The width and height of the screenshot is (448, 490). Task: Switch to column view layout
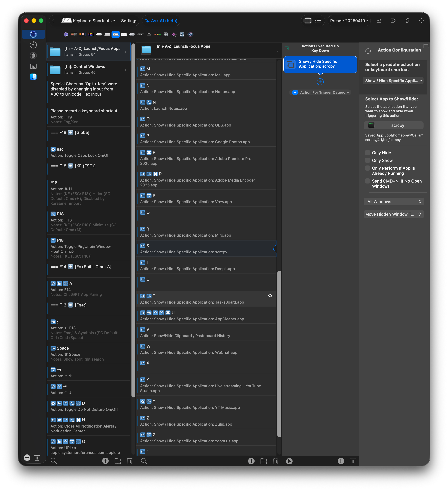pyautogui.click(x=308, y=21)
